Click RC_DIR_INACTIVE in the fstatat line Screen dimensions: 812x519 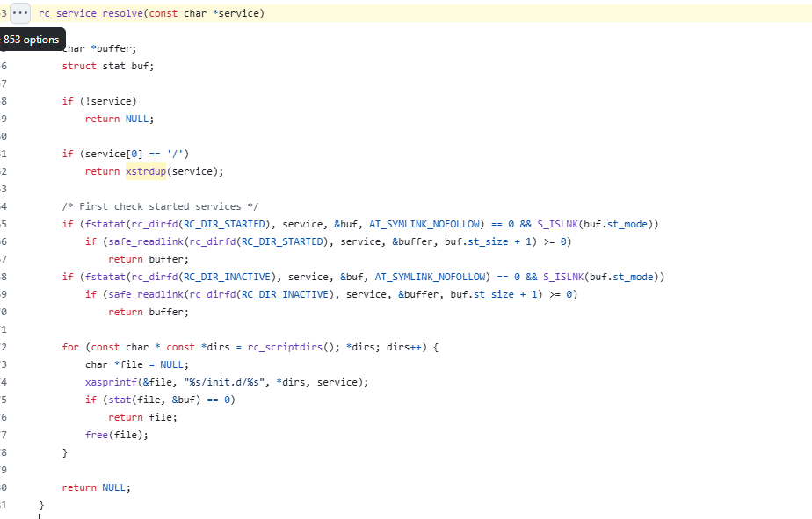click(x=228, y=277)
